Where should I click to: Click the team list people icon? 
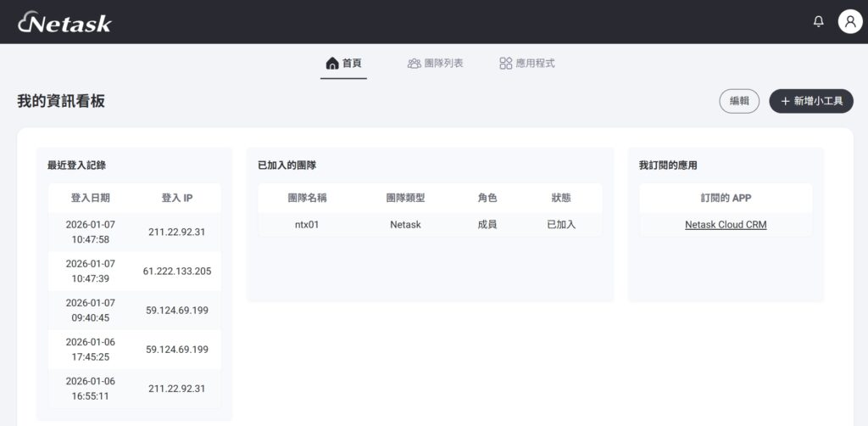pos(414,64)
